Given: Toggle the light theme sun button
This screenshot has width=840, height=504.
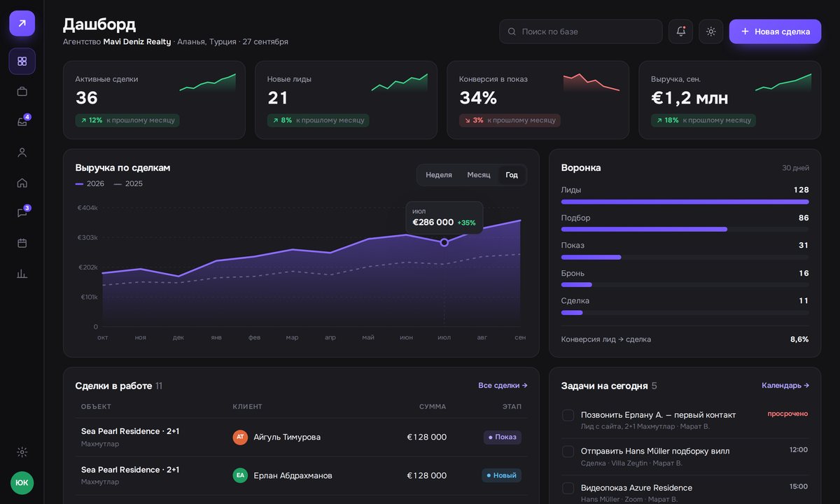Looking at the screenshot, I should click(x=710, y=31).
